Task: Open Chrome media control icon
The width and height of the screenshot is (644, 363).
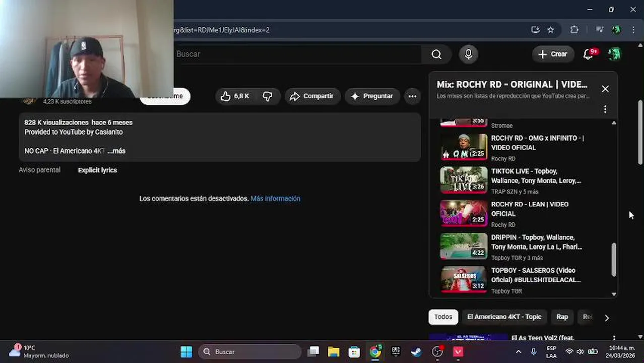Action: (599, 30)
